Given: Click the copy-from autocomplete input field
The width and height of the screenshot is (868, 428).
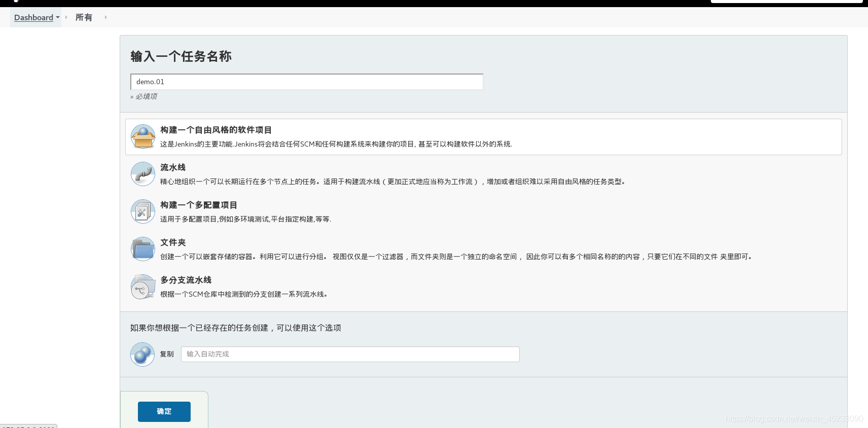Looking at the screenshot, I should (x=350, y=354).
